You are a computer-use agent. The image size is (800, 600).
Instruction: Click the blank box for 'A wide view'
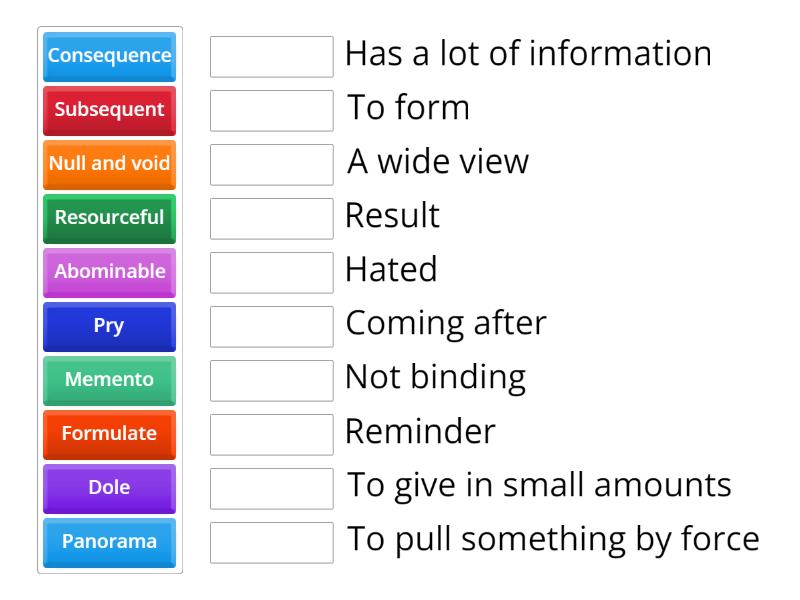tap(272, 165)
